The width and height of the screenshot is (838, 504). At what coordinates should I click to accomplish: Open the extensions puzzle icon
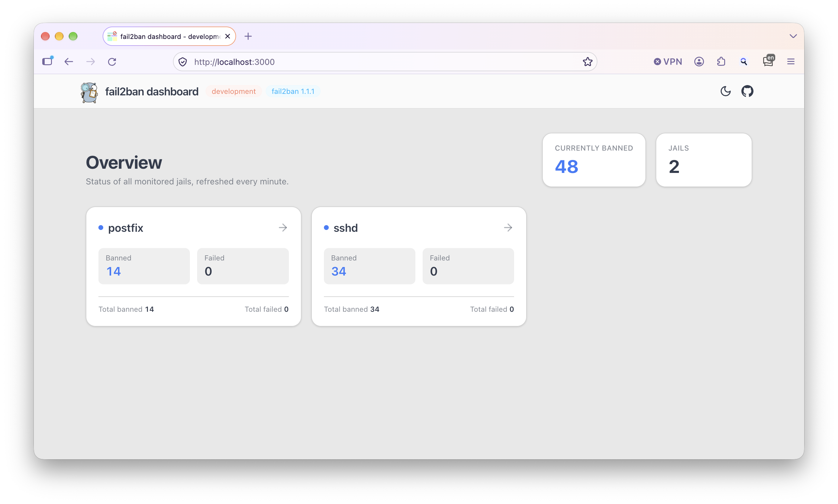pos(721,62)
